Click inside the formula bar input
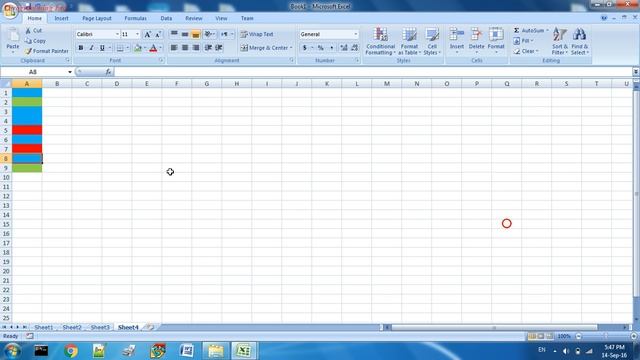Viewport: 640px width, 360px height. pyautogui.click(x=373, y=72)
